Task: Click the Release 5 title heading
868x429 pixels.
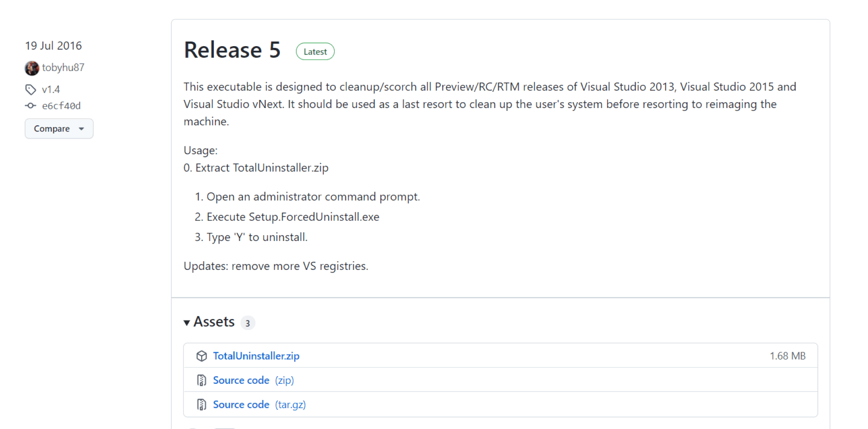Action: (x=232, y=50)
